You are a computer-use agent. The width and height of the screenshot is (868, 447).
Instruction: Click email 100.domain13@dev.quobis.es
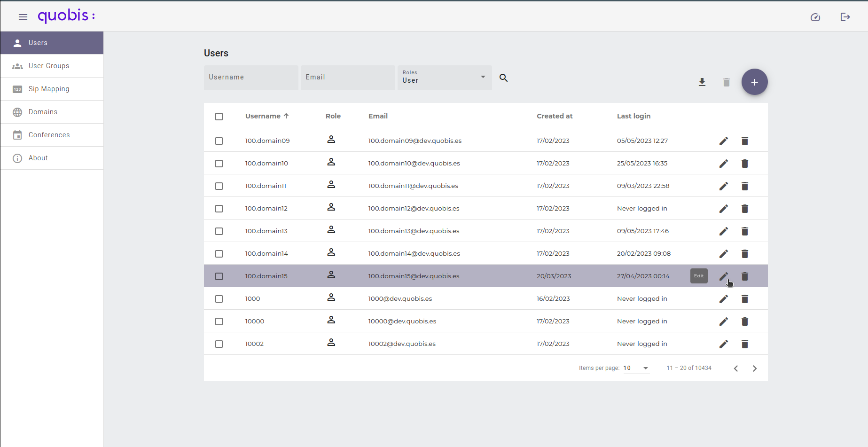414,231
